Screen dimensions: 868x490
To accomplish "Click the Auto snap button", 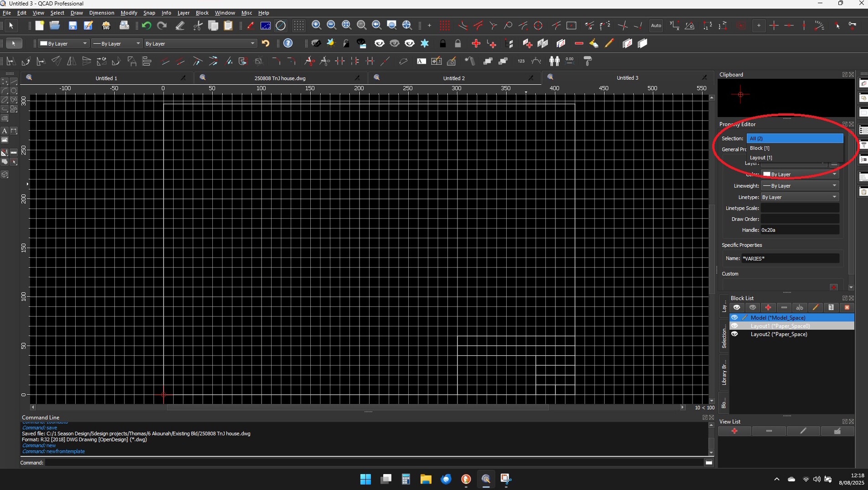I will pyautogui.click(x=656, y=26).
